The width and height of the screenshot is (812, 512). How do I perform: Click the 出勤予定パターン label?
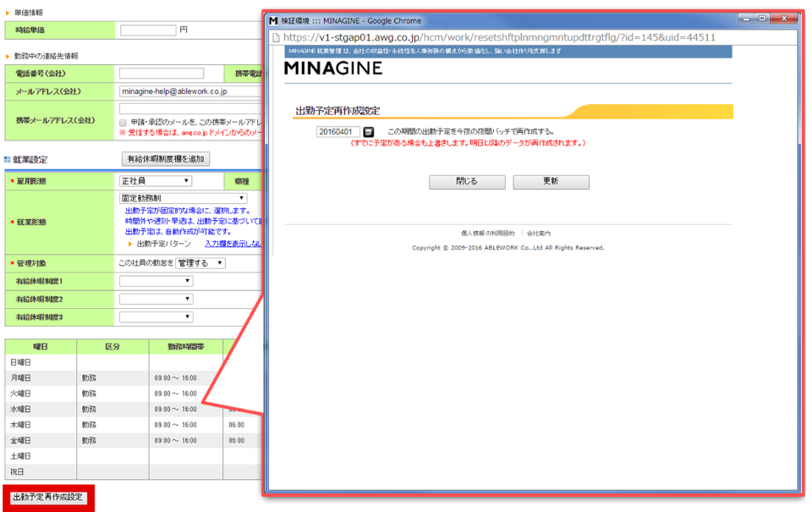click(x=163, y=244)
